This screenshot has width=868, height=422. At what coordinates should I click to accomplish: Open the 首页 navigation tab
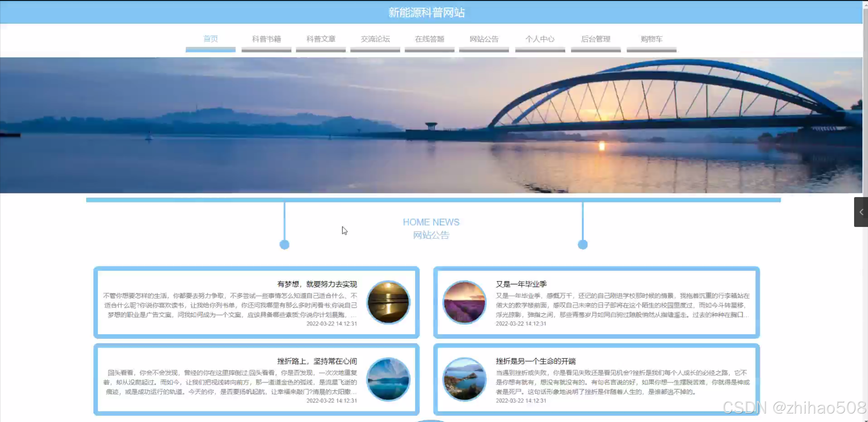(210, 39)
